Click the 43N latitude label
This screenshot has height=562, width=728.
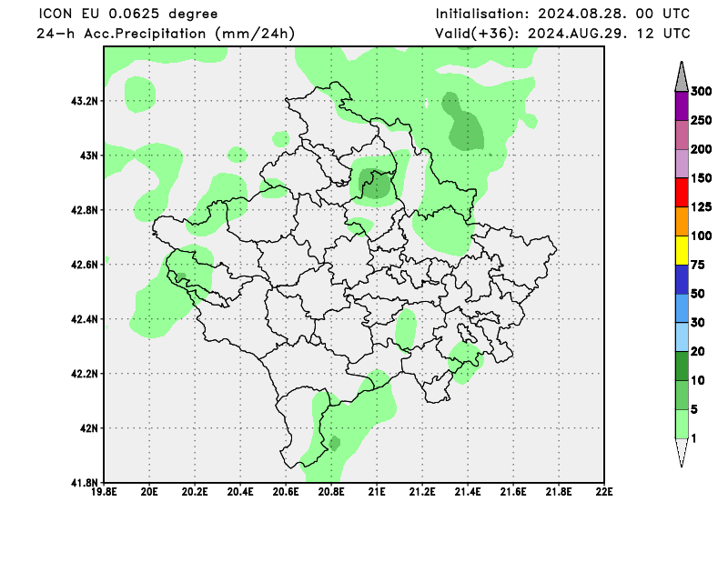(x=88, y=156)
